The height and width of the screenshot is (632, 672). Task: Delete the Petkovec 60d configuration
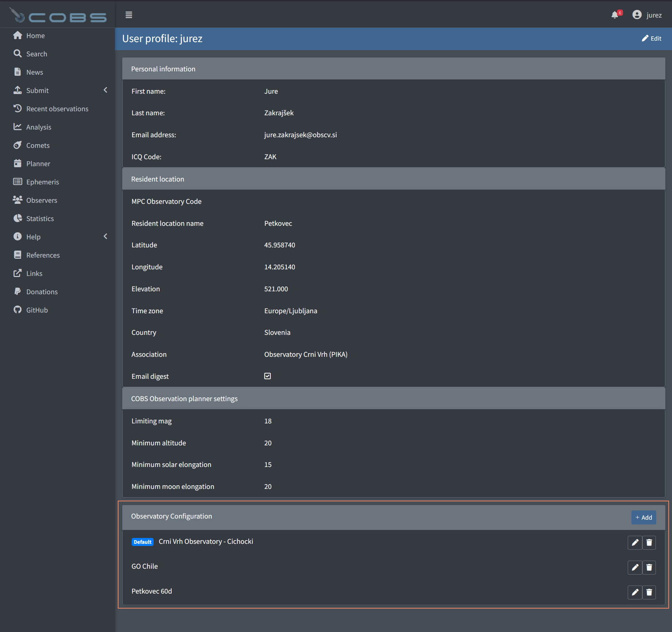(649, 592)
